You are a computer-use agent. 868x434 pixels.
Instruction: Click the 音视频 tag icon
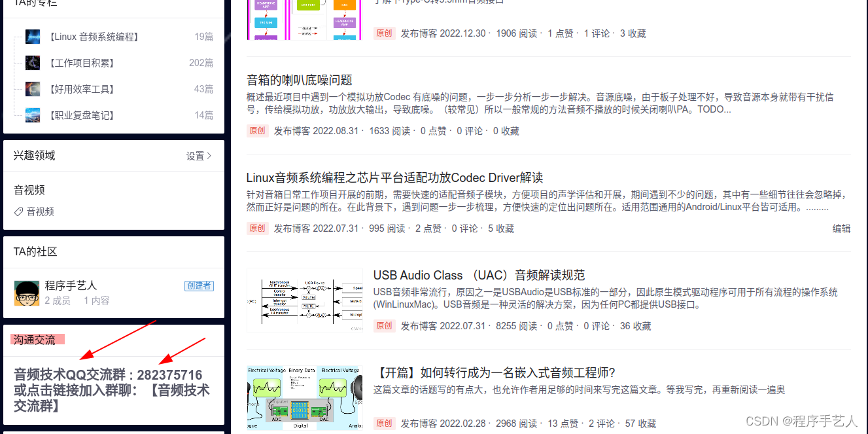[18, 211]
